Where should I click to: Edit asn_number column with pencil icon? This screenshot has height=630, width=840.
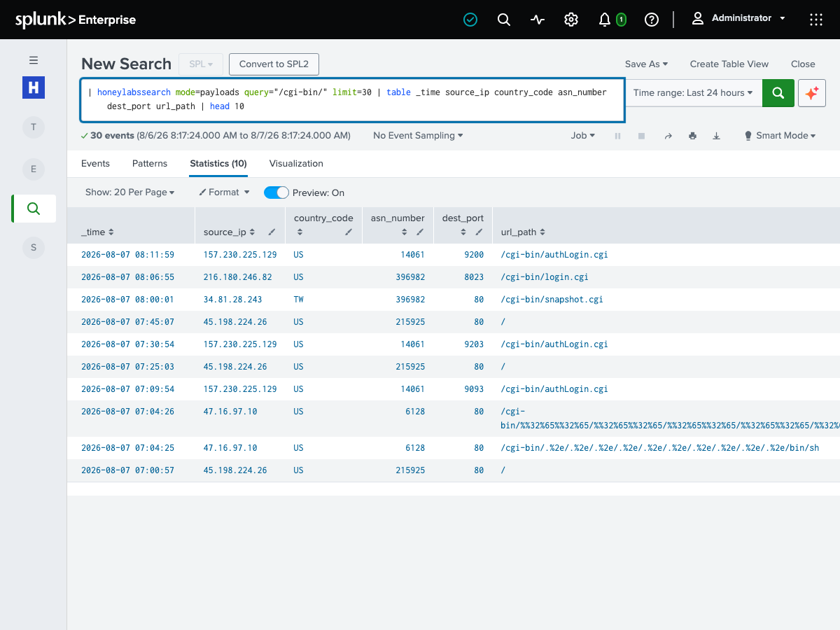click(x=420, y=232)
